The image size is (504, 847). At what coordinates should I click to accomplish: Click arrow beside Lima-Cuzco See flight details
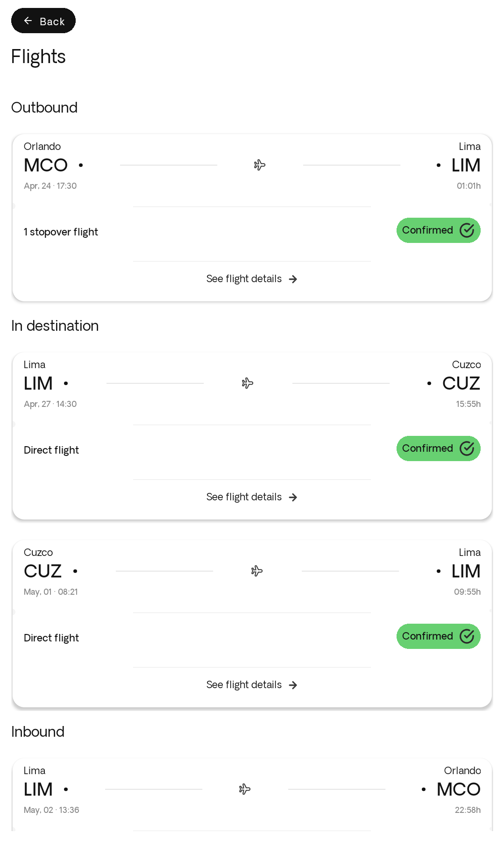tap(293, 498)
